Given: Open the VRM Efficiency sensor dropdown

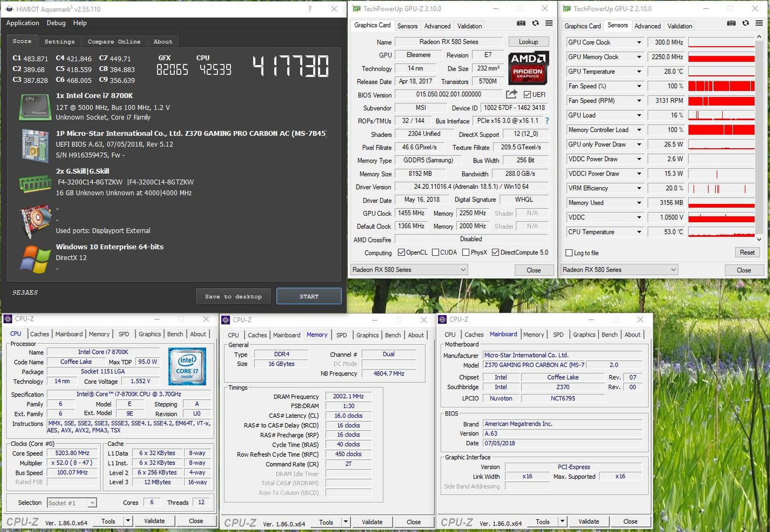Looking at the screenshot, I should [x=639, y=188].
